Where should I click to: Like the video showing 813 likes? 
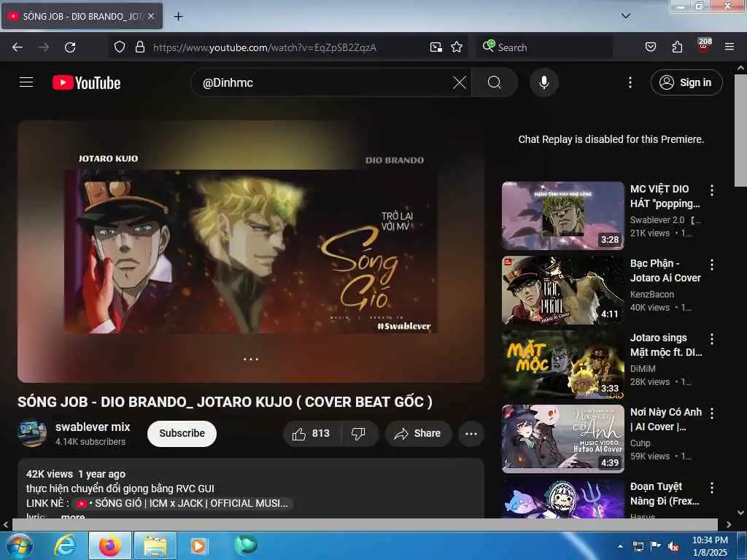[311, 433]
